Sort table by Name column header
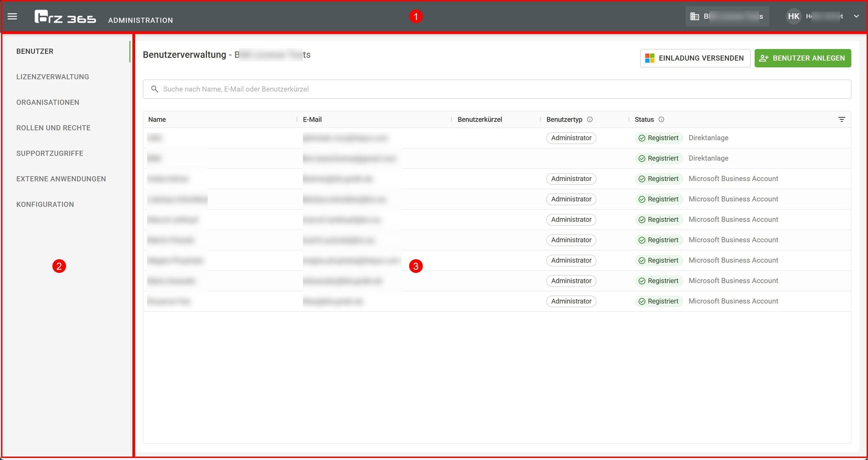The width and height of the screenshot is (868, 460). coord(157,119)
